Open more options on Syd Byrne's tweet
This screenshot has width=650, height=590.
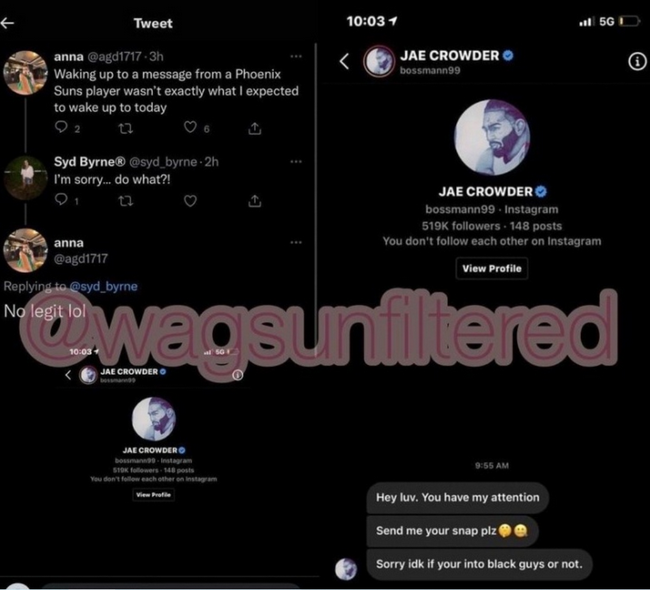(296, 162)
